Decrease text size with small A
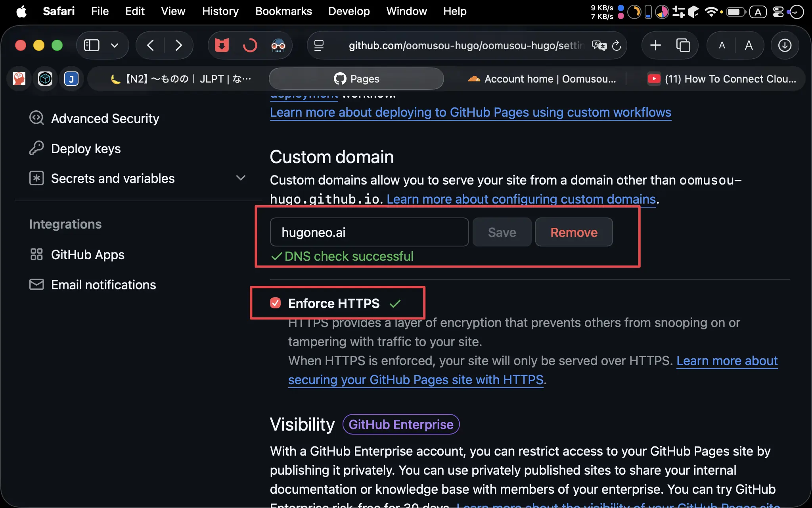This screenshot has width=812, height=508. click(722, 45)
